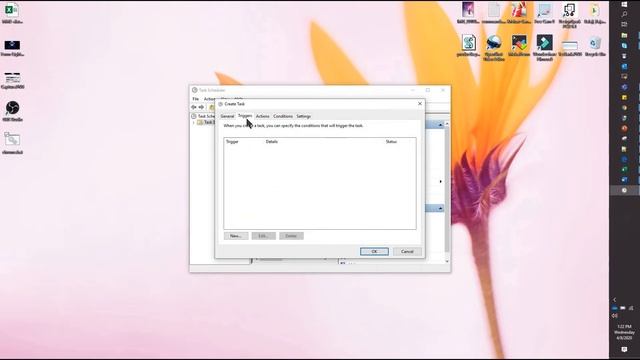Click the Forward arrow in Task Scheduler toolbar
This screenshot has height=360, width=640.
[x=201, y=107]
